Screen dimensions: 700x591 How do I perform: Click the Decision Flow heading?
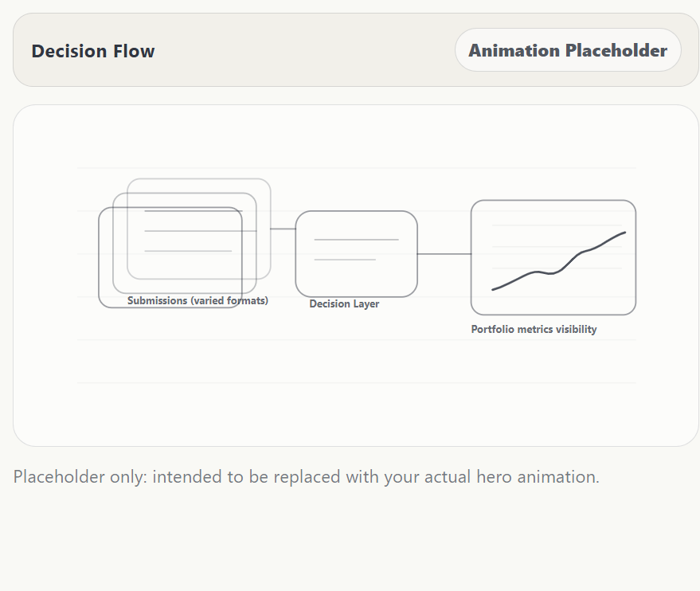(x=93, y=52)
